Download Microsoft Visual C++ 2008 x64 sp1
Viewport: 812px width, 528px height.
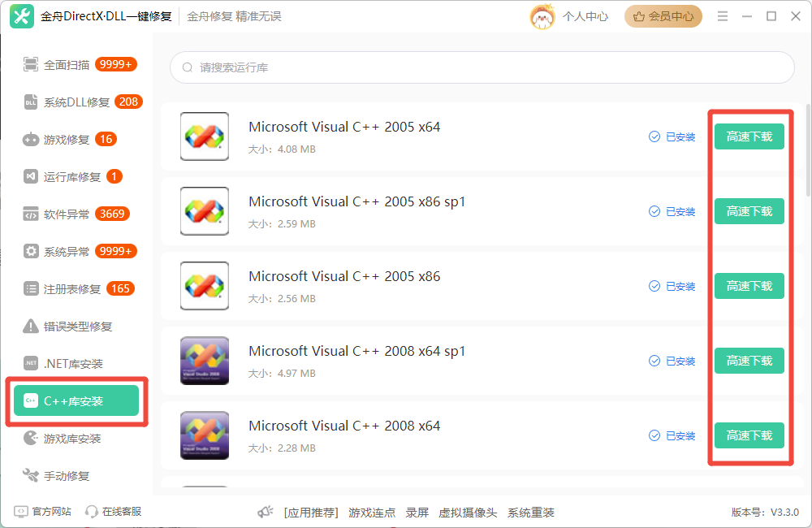click(x=749, y=361)
